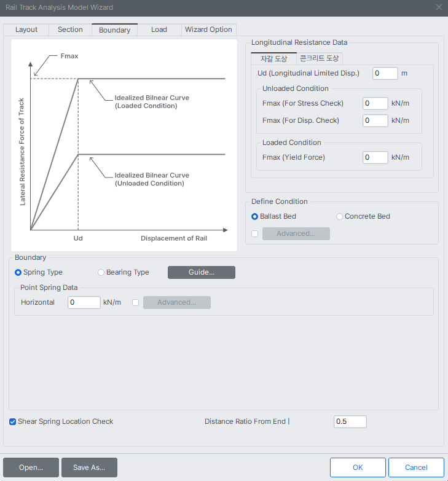Select the 콘크리트 도상 sub-tab

tap(319, 58)
